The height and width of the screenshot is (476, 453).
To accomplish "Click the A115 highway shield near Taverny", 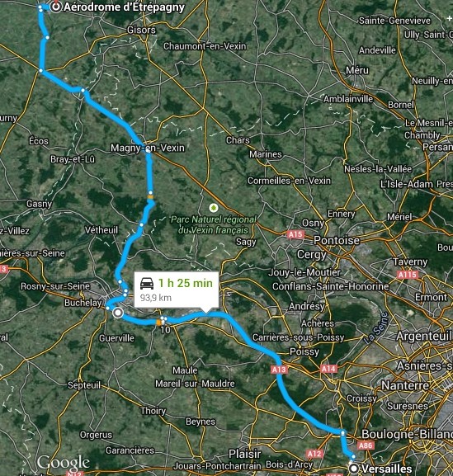I will [408, 275].
